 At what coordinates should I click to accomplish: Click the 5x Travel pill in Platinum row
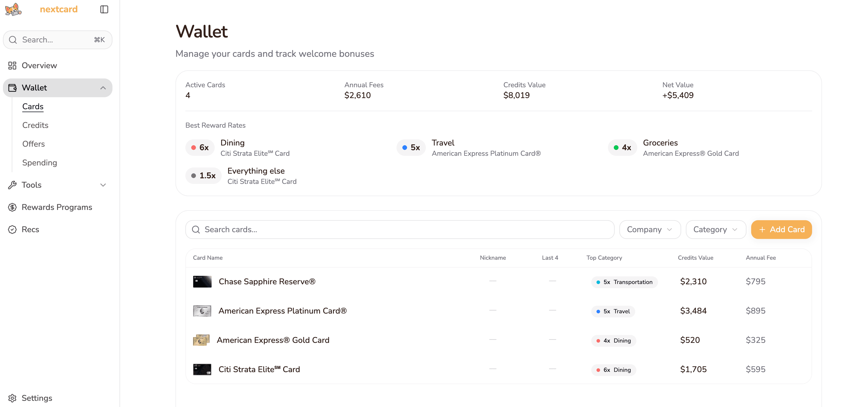pyautogui.click(x=613, y=311)
